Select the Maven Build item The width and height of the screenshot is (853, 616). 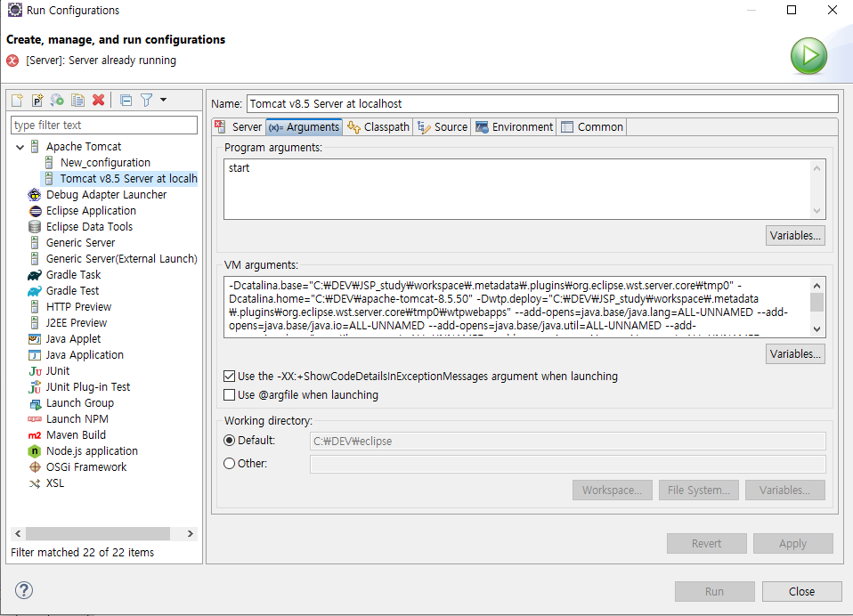click(x=76, y=435)
